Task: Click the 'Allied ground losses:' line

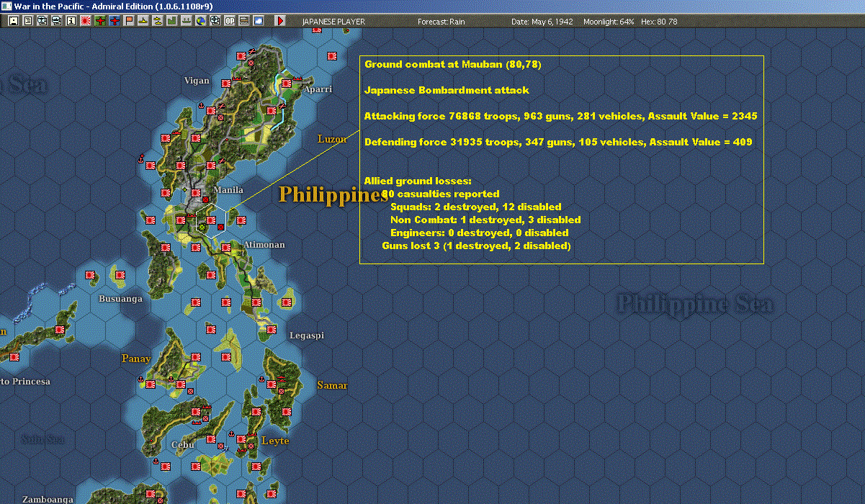Action: click(x=418, y=181)
